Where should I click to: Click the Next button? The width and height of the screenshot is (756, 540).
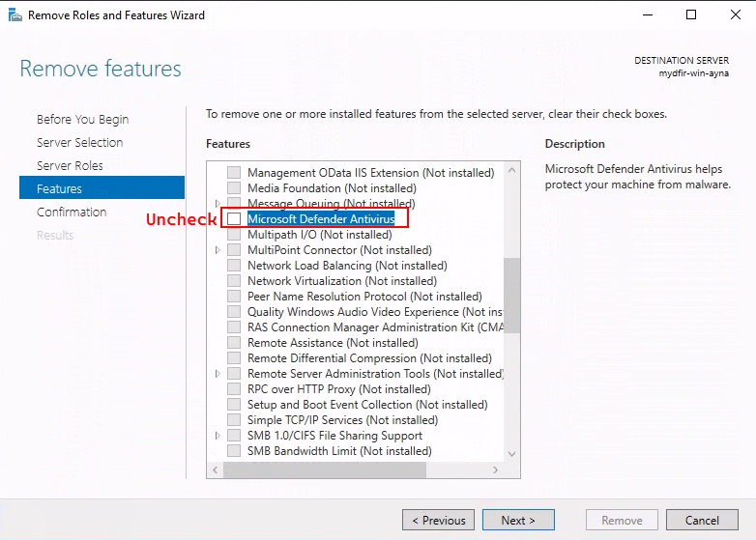coord(518,521)
